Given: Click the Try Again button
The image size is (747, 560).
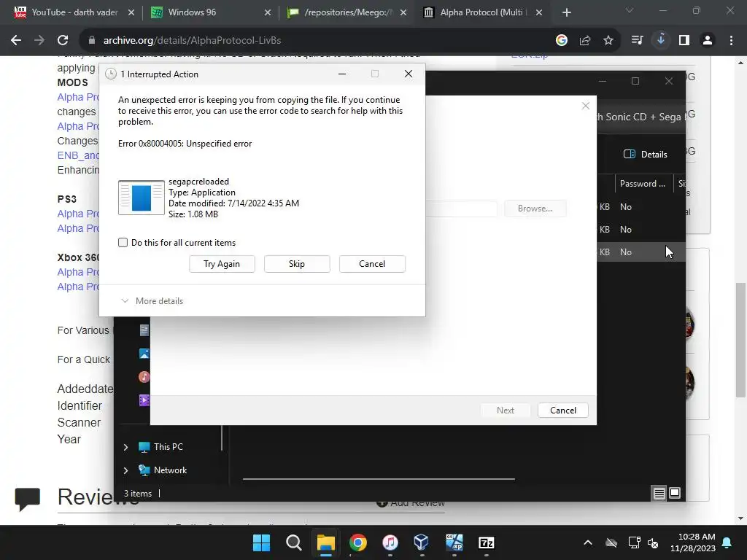Looking at the screenshot, I should click(222, 264).
